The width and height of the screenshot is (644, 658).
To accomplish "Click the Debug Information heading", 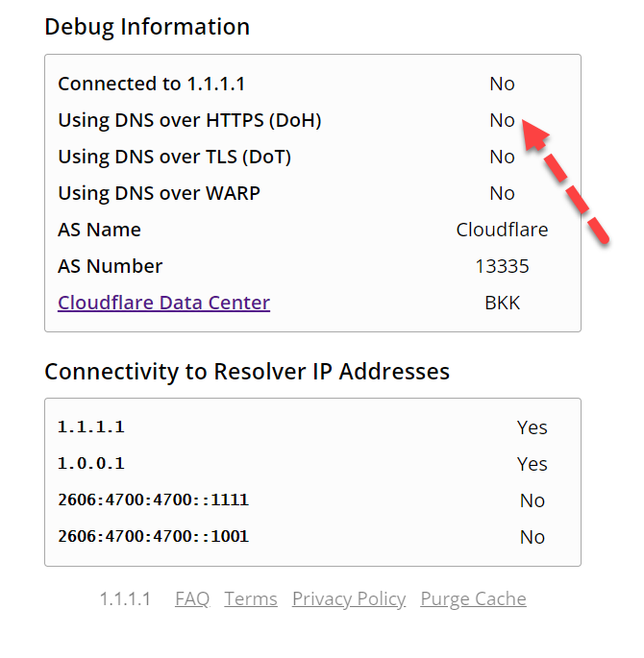I will click(x=147, y=27).
